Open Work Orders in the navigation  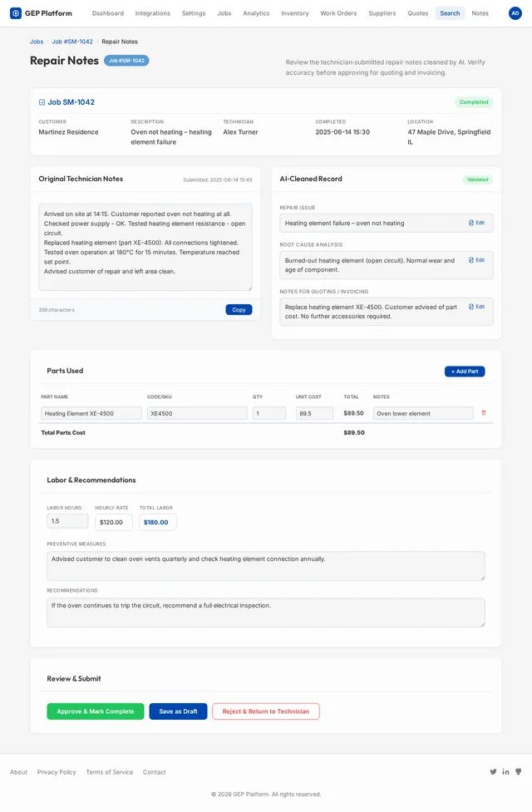tap(338, 13)
